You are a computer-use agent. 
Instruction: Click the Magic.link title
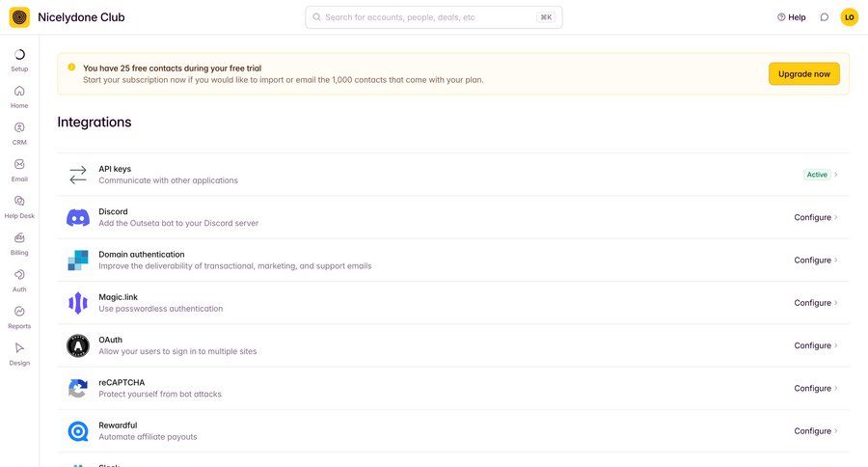[x=118, y=297]
